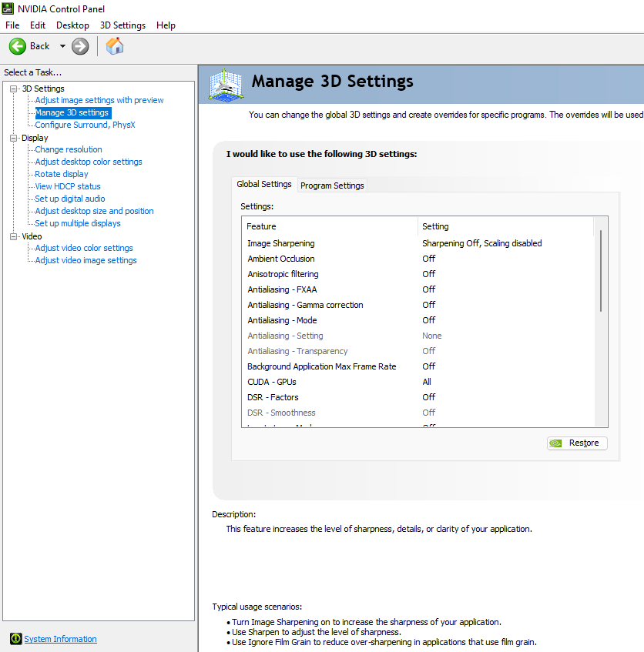Click the Feature column header
This screenshot has width=644, height=652.
tap(330, 226)
